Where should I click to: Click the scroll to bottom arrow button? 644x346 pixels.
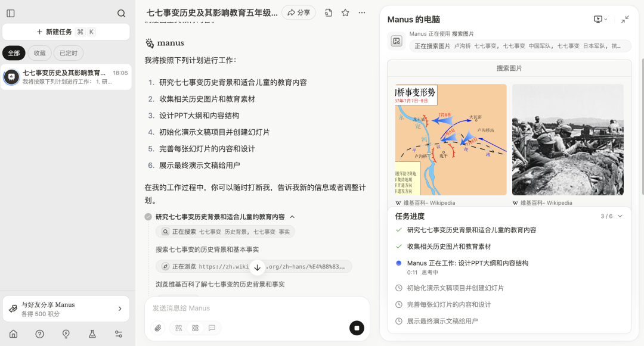coord(257,268)
